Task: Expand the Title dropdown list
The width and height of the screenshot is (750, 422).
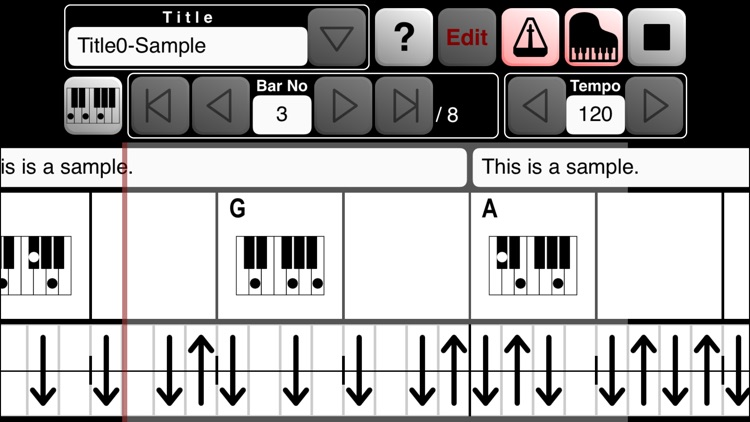Action: coord(337,38)
